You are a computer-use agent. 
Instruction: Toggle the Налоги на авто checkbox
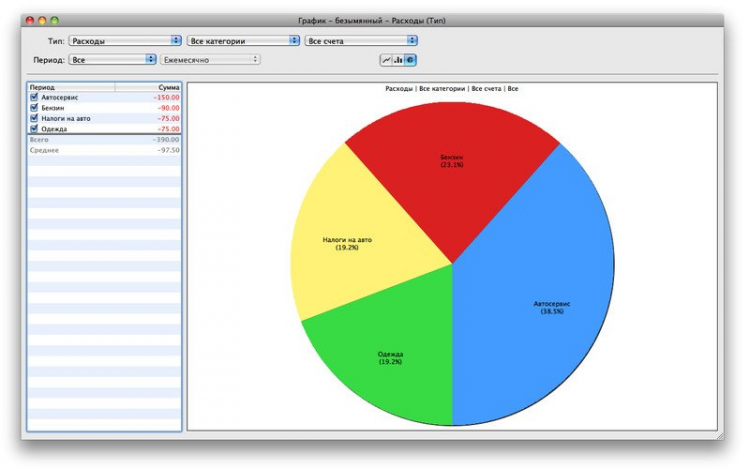34,118
